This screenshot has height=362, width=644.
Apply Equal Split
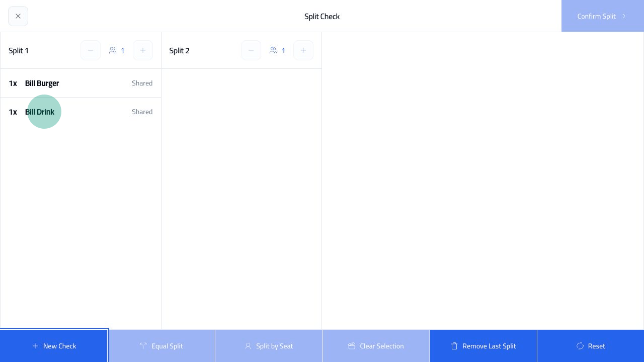click(x=162, y=346)
